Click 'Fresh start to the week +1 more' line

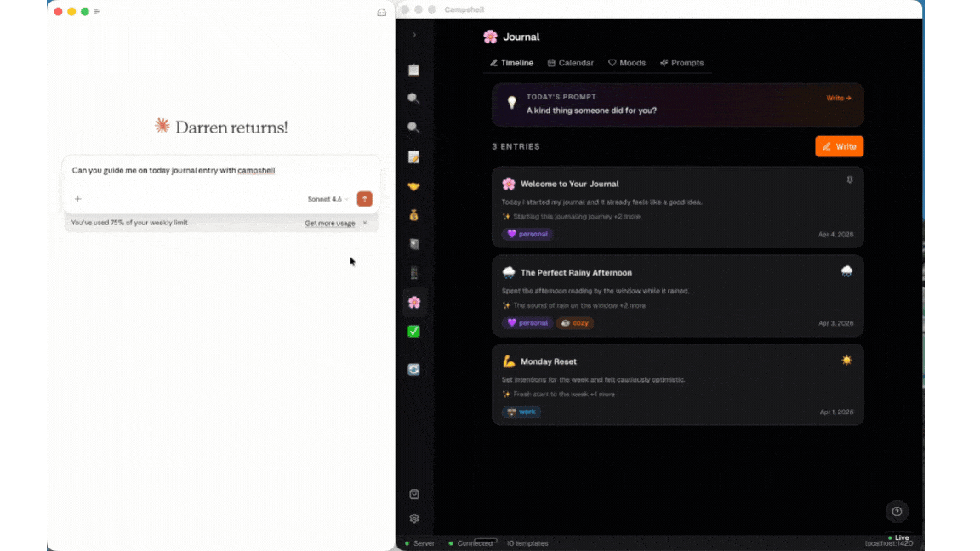click(559, 395)
